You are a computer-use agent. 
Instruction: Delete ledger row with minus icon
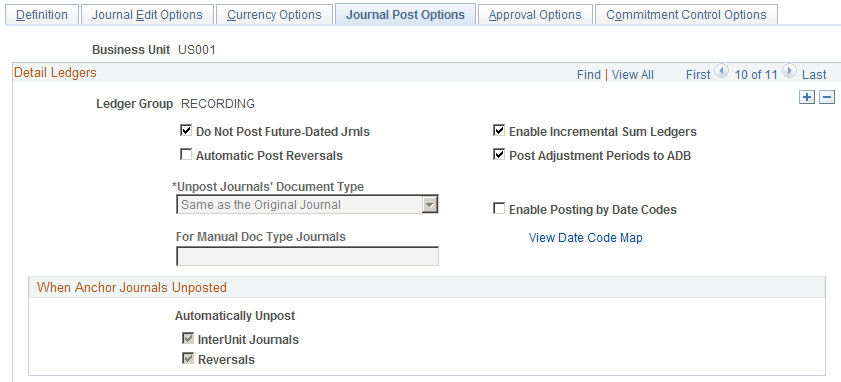[x=827, y=97]
